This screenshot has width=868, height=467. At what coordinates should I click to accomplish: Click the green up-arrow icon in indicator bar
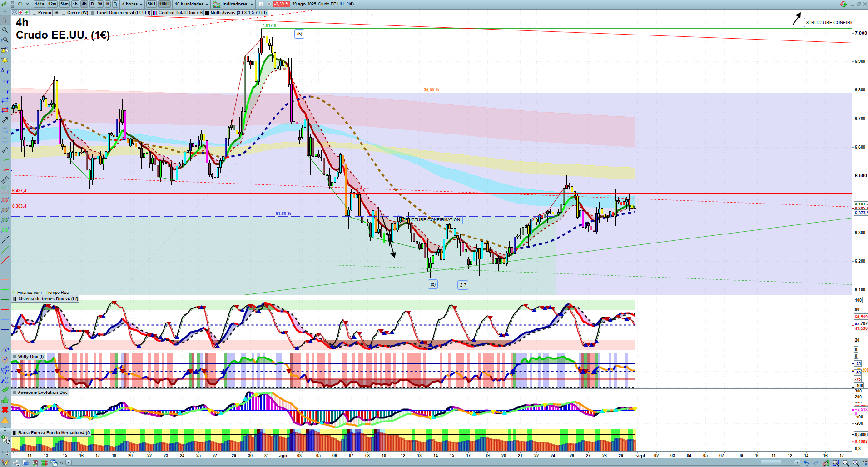26,13
